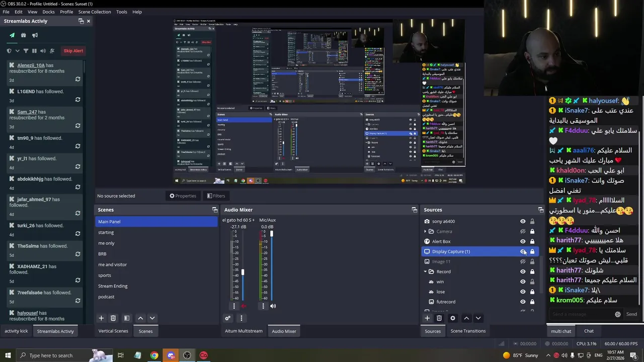Open the gift icon tab in Streamlabs
Image resolution: width=644 pixels, height=362 pixels.
pyautogui.click(x=23, y=35)
